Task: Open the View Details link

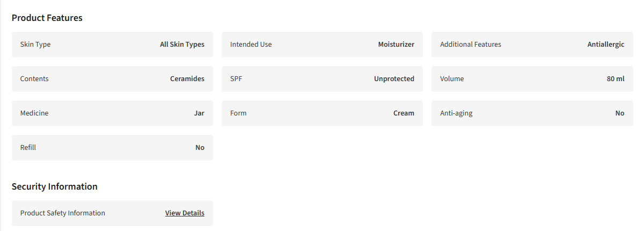Action: (185, 213)
